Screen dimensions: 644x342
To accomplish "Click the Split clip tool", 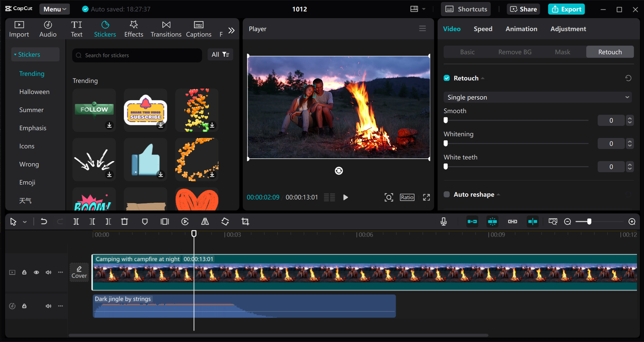I will tap(76, 222).
